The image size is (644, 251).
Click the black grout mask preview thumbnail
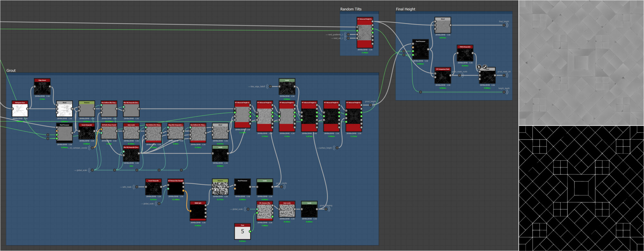point(581,188)
